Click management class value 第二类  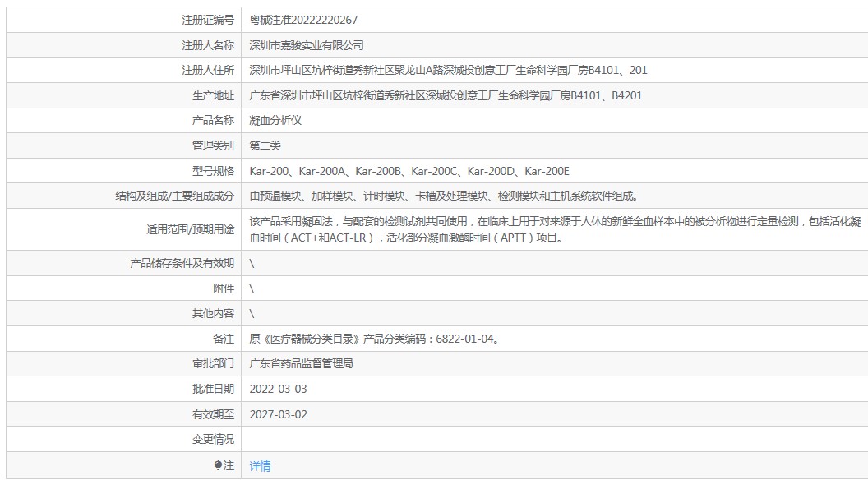pyautogui.click(x=265, y=145)
